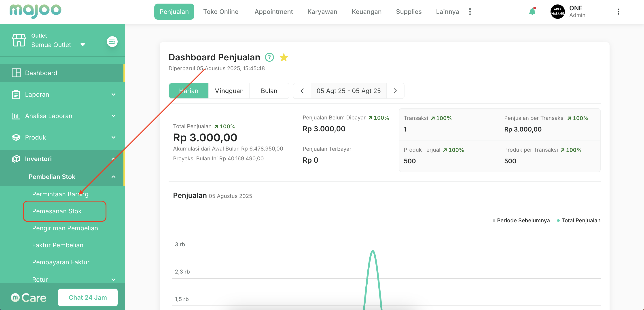Click the Arek Malang profile avatar
Image resolution: width=644 pixels, height=310 pixels.
coord(557,11)
